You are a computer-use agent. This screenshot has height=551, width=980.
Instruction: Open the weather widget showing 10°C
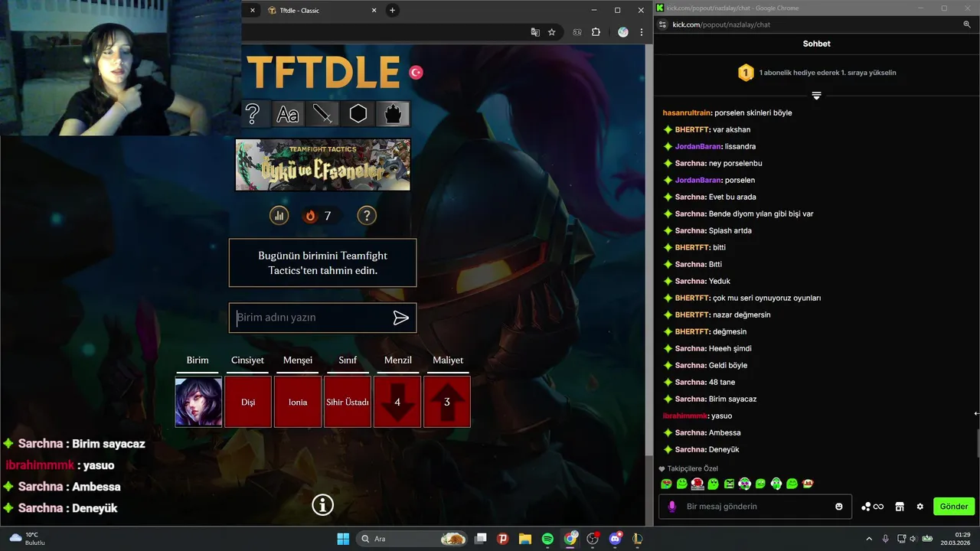click(x=28, y=539)
